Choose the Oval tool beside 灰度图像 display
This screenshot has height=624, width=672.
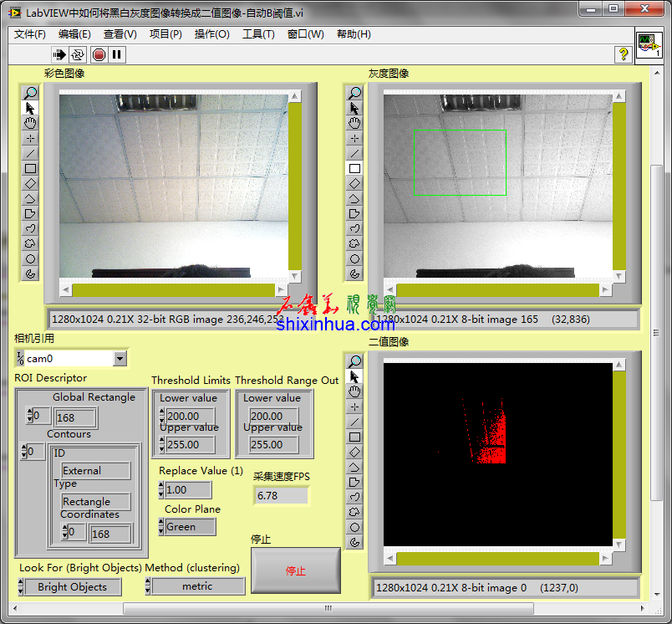coord(354,258)
